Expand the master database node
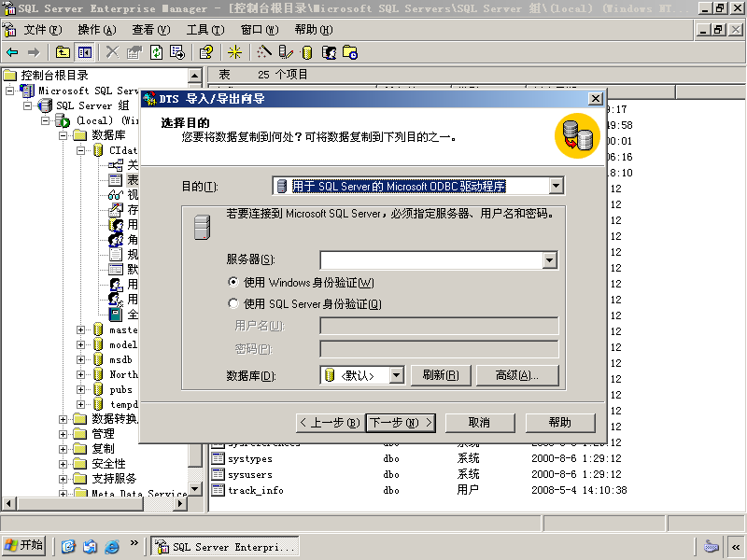The image size is (747, 560). pyautogui.click(x=80, y=329)
